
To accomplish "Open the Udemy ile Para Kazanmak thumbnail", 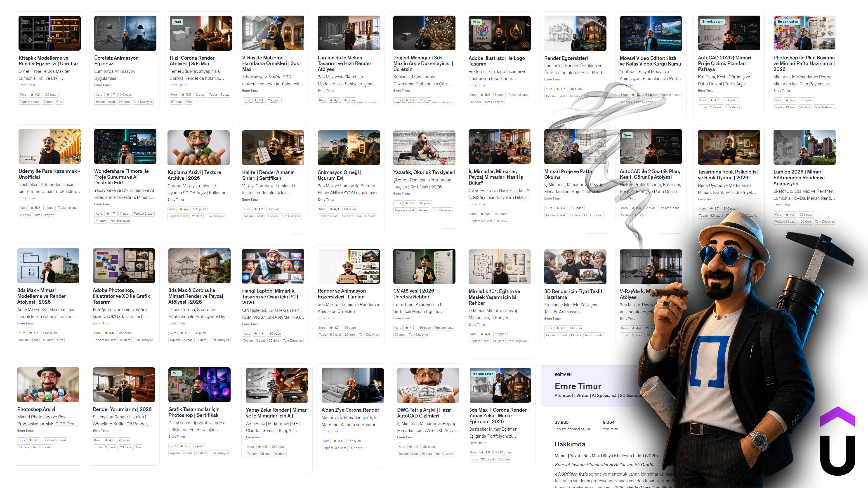I will (x=50, y=146).
